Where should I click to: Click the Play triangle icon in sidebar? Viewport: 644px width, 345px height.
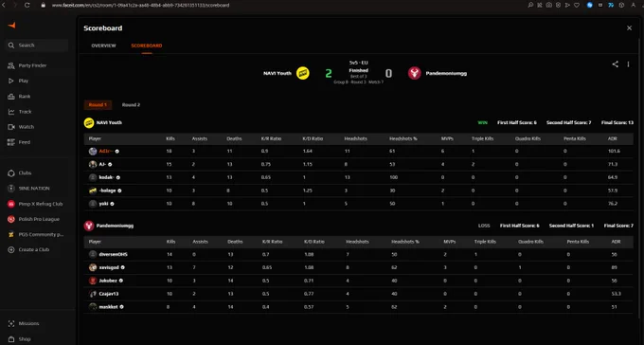[x=11, y=81]
